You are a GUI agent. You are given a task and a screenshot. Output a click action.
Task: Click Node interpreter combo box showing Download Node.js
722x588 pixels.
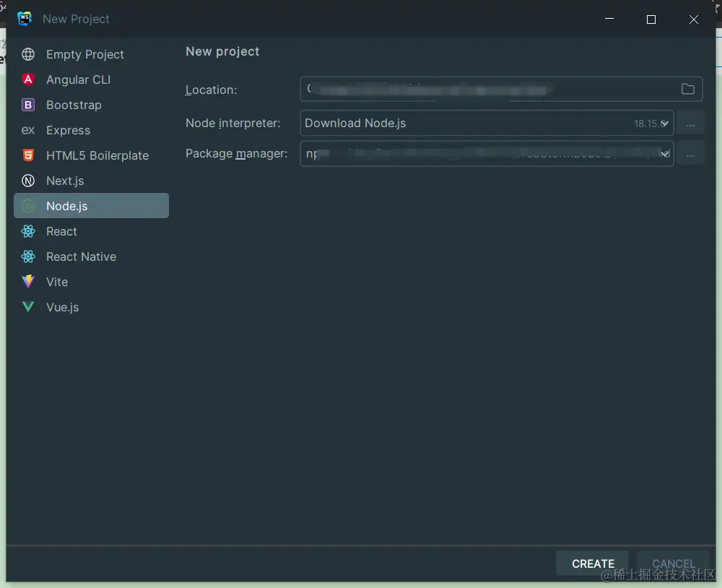click(x=487, y=123)
